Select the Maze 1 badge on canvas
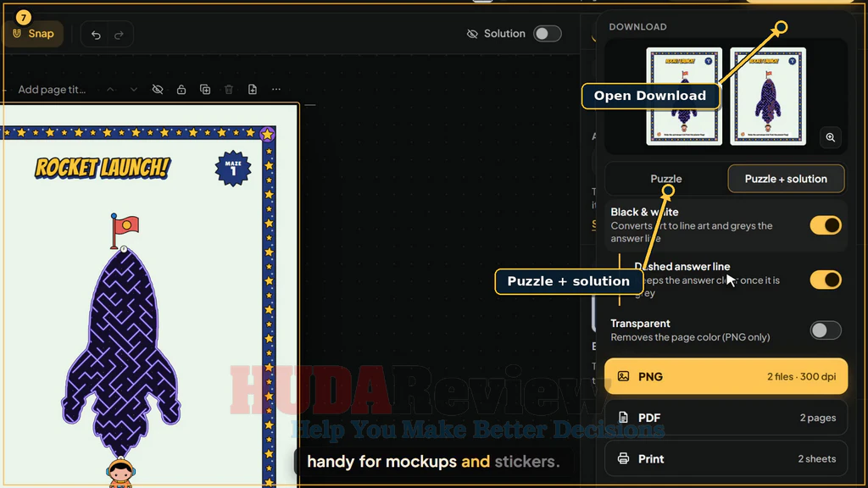Viewport: 868px width, 488px height. coord(233,169)
